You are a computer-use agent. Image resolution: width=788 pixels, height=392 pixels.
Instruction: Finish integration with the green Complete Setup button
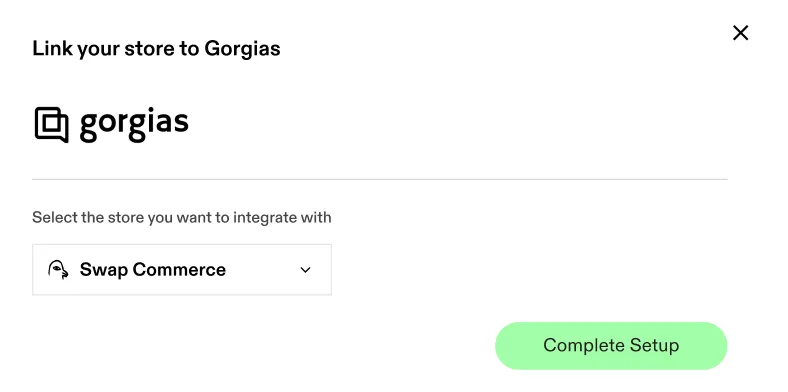click(x=611, y=346)
